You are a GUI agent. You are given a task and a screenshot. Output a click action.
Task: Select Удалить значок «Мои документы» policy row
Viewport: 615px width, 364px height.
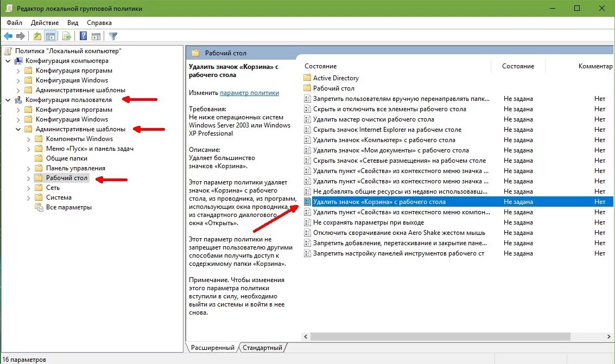[x=391, y=150]
